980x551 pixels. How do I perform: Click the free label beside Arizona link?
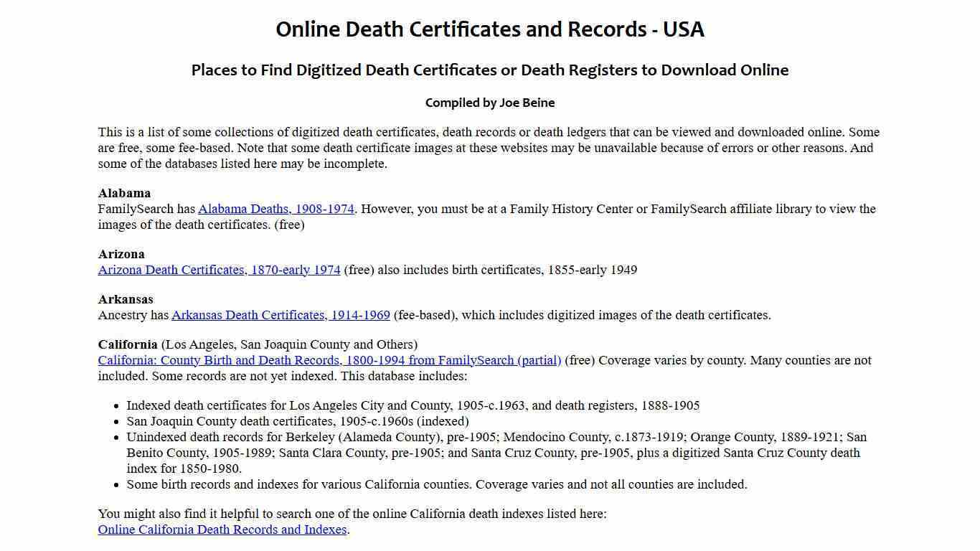(358, 270)
